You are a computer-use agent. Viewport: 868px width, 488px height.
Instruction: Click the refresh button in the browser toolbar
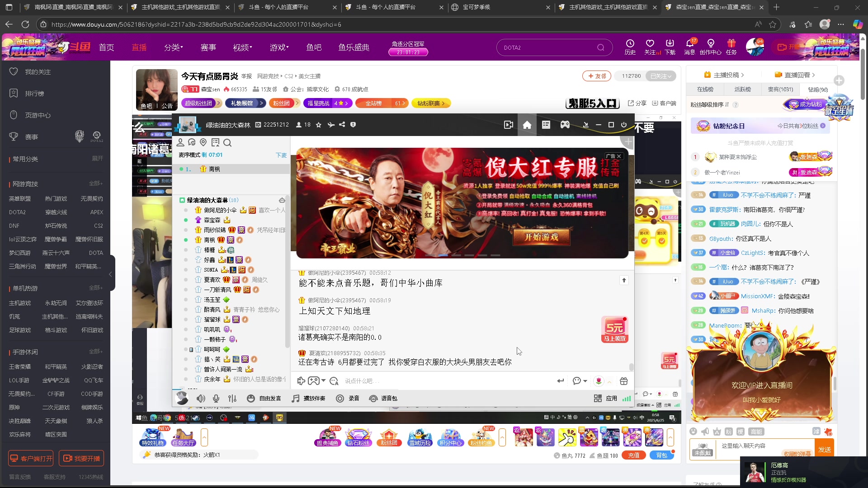[25, 24]
